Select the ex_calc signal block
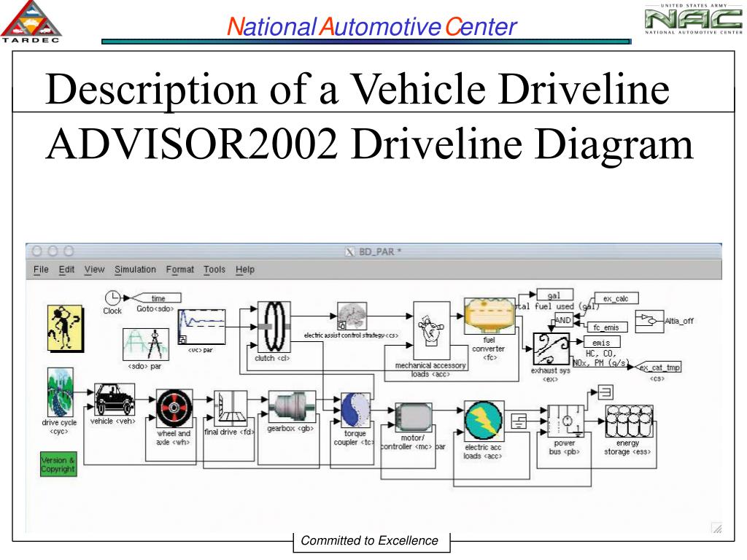This screenshot has width=747, height=560. (616, 298)
